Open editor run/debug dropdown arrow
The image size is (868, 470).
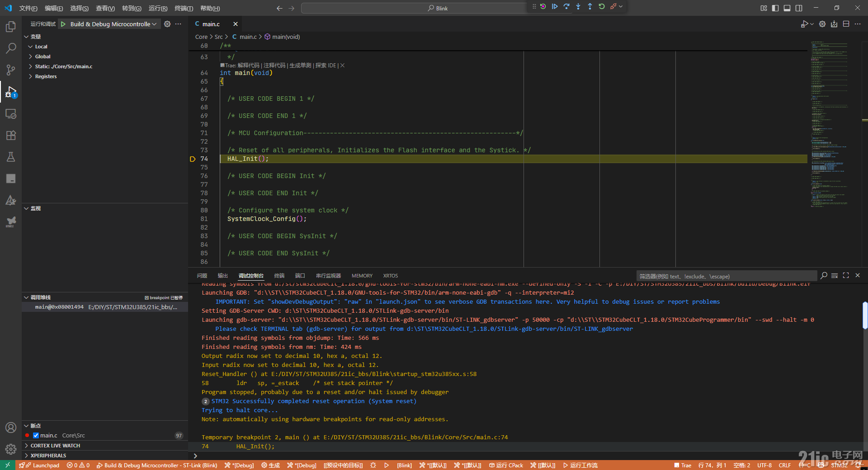click(812, 24)
